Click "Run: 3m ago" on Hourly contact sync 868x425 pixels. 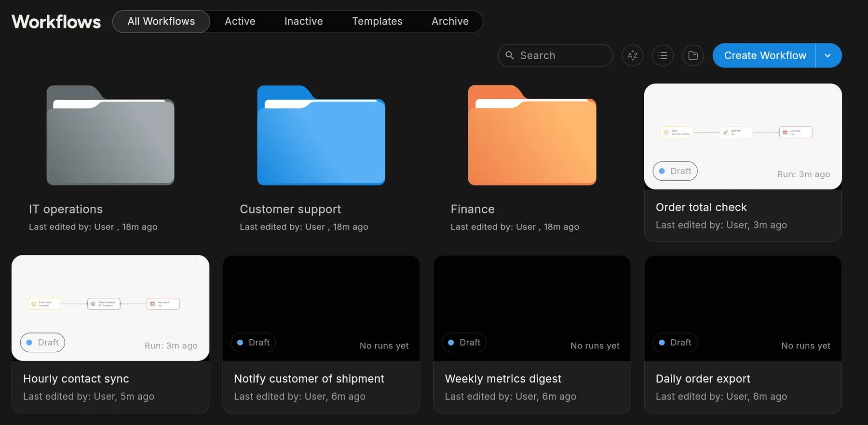coord(171,346)
